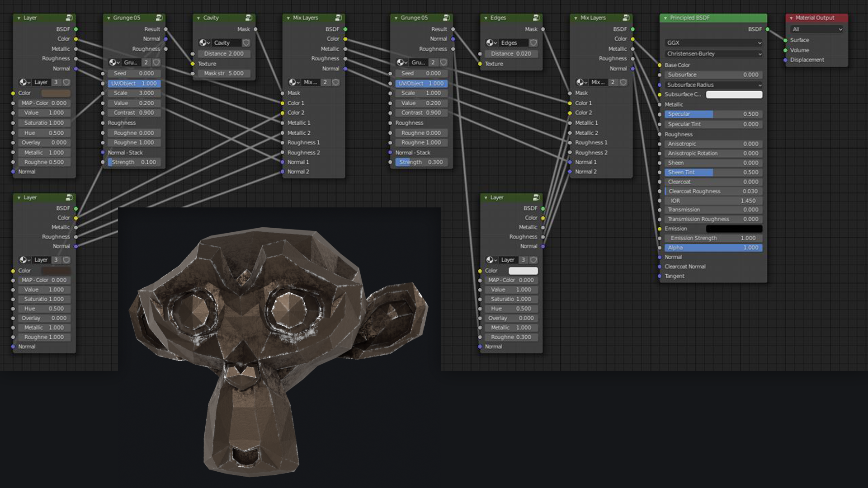
Task: Collapse the Cavity node with its header triangle
Action: (x=198, y=18)
